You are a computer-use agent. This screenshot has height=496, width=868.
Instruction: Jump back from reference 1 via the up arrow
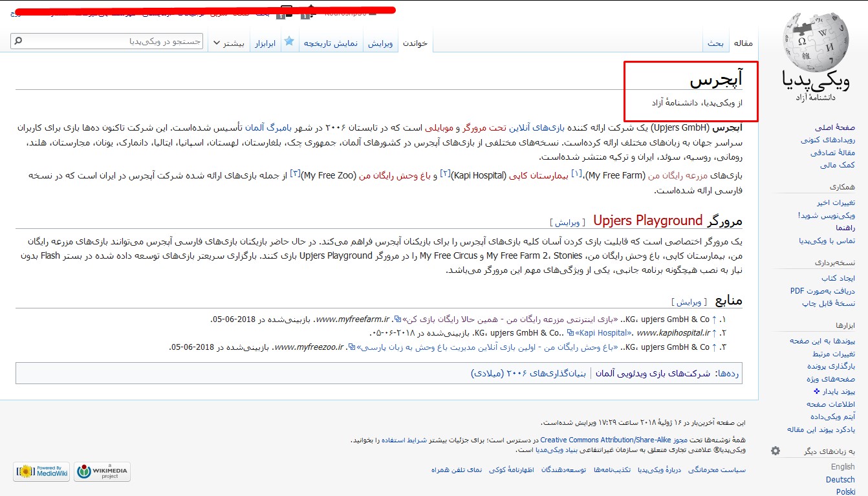tap(714, 319)
